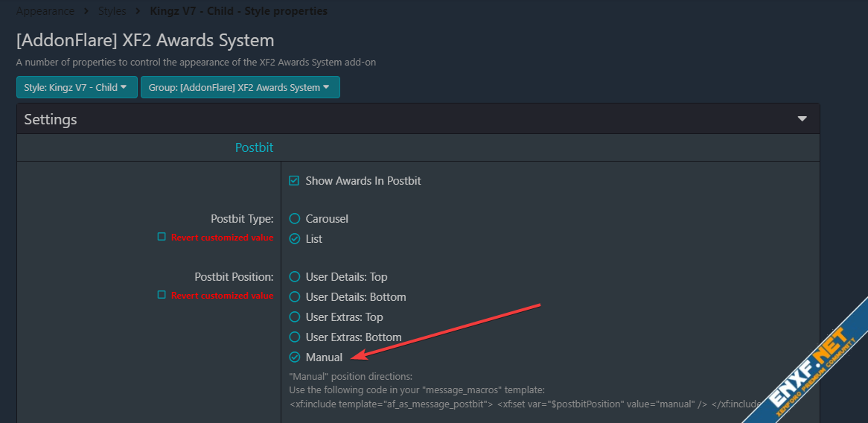Select List postbit type

(295, 239)
